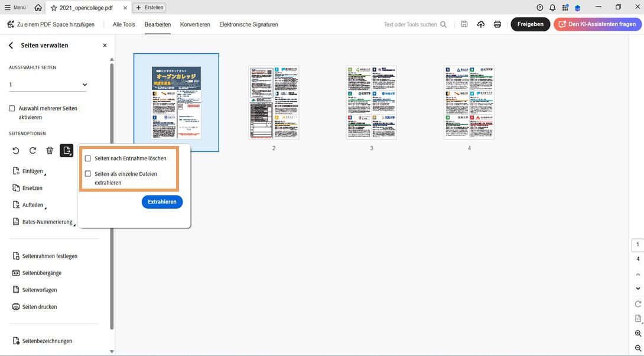Screen dimensions: 644x356
Task: Open the notifications bell
Action: click(552, 8)
